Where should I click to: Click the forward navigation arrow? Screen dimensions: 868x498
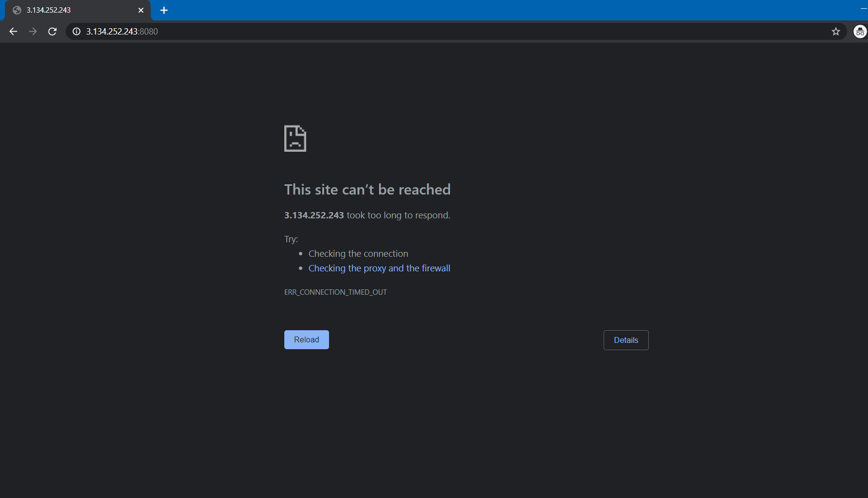click(33, 32)
